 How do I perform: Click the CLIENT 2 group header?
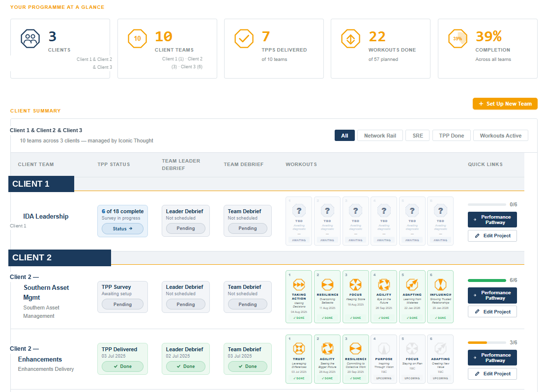click(x=60, y=257)
